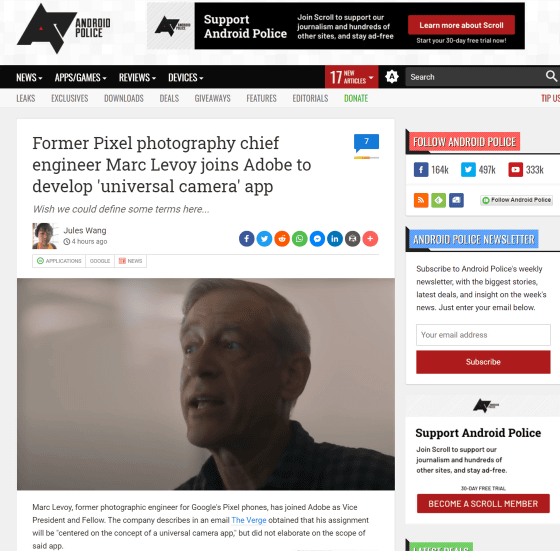Click the search magnifier icon

pos(551,76)
